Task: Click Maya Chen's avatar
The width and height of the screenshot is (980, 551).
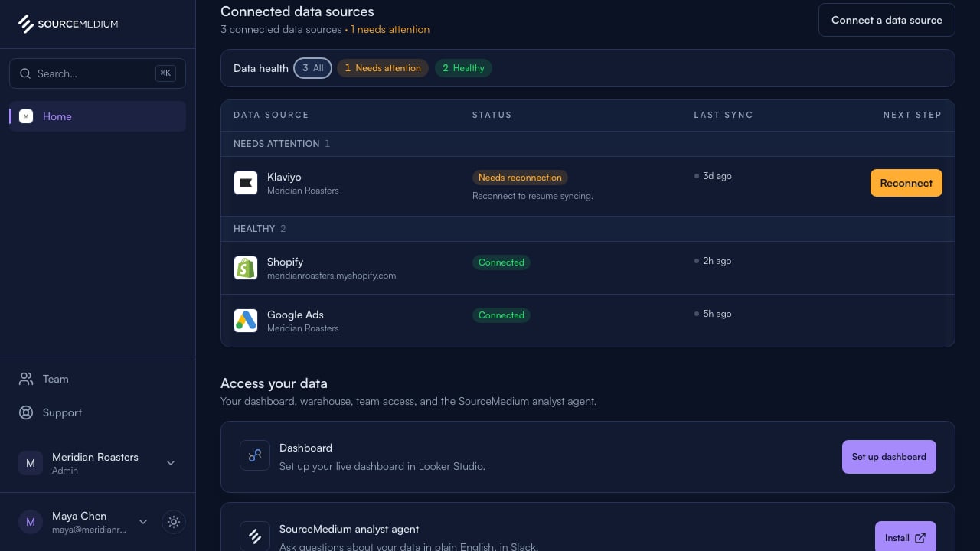Action: (31, 522)
